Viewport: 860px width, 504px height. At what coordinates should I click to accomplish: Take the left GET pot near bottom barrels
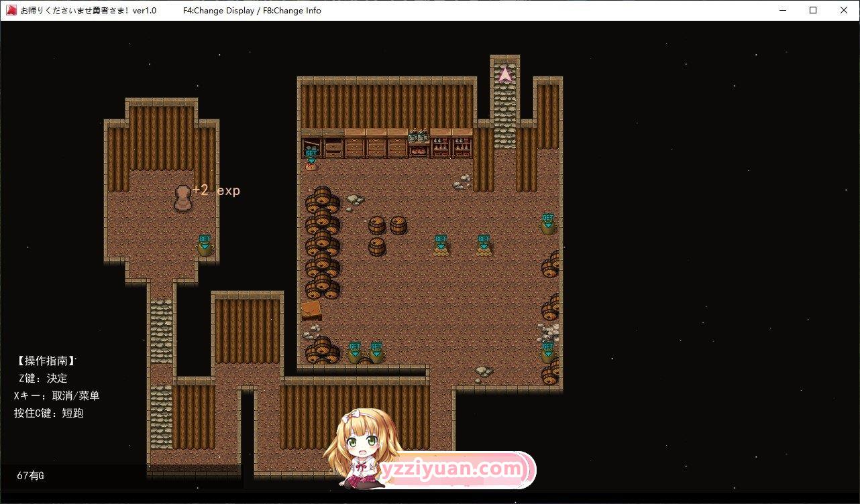click(x=355, y=352)
